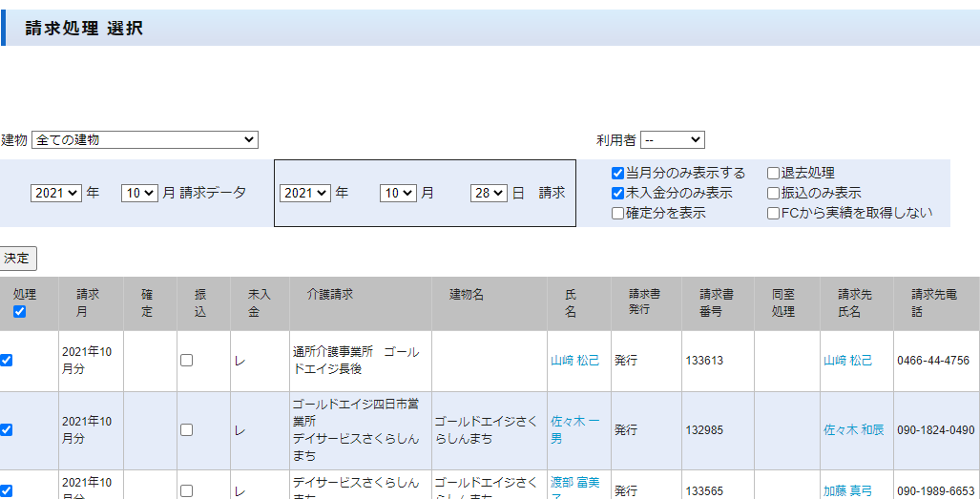Enable 退去処理 checkbox
Image resolution: width=980 pixels, height=499 pixels.
774,174
